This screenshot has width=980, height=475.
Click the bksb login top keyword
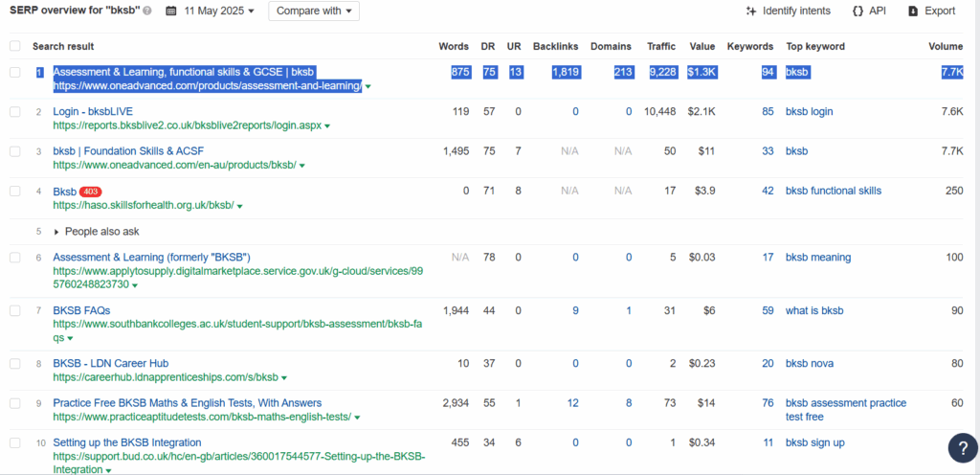pos(810,112)
